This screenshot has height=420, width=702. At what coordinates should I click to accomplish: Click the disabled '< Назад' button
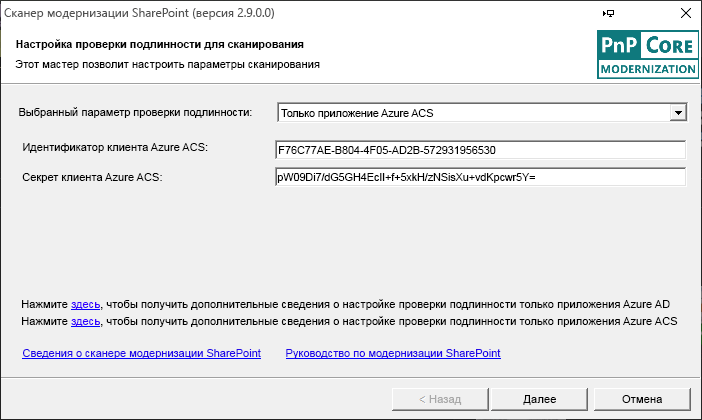440,399
